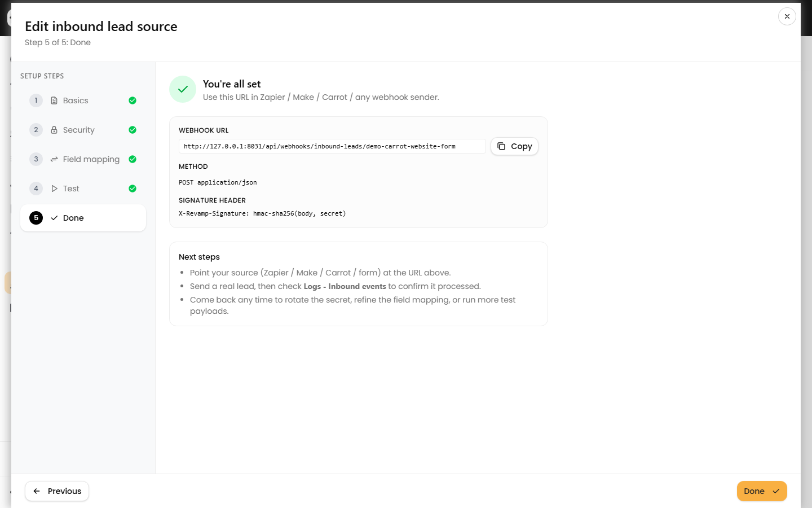Select the Done step in the sidebar

pyautogui.click(x=83, y=218)
